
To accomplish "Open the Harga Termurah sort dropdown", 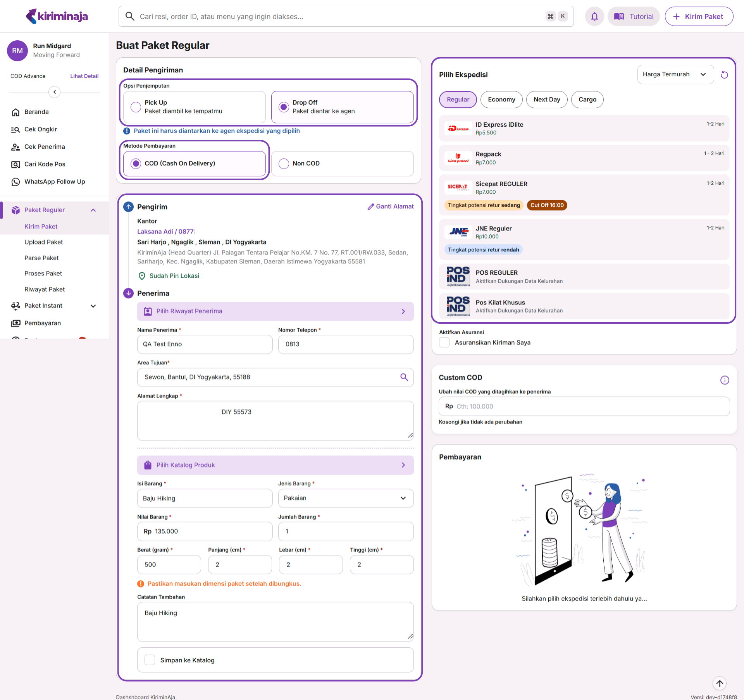I will (675, 74).
